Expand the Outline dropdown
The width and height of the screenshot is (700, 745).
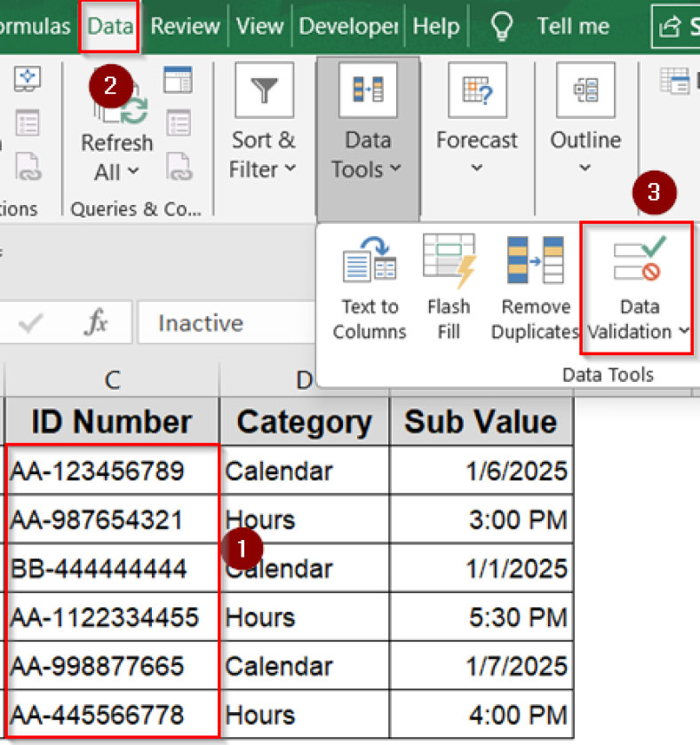click(x=585, y=169)
